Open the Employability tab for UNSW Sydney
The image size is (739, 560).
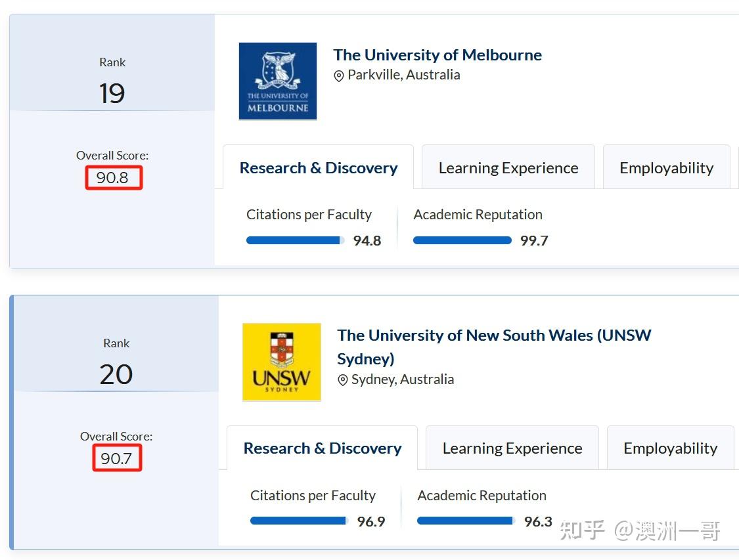[x=670, y=448]
